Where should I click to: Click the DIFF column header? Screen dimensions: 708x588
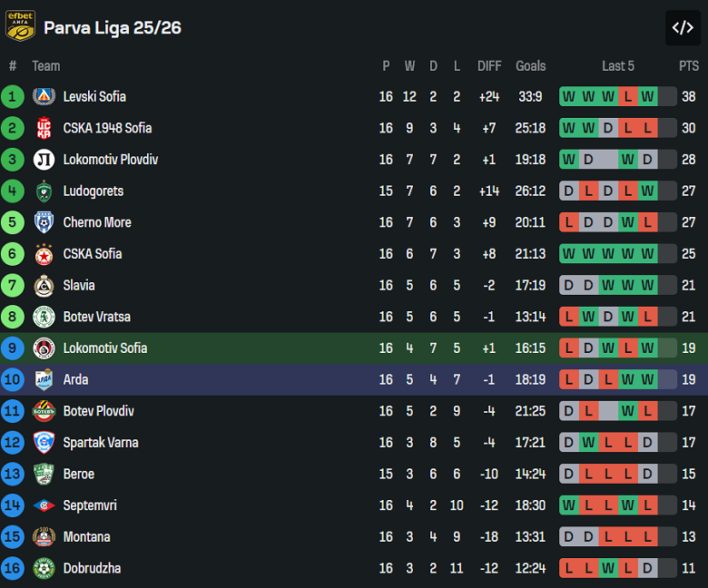click(489, 65)
